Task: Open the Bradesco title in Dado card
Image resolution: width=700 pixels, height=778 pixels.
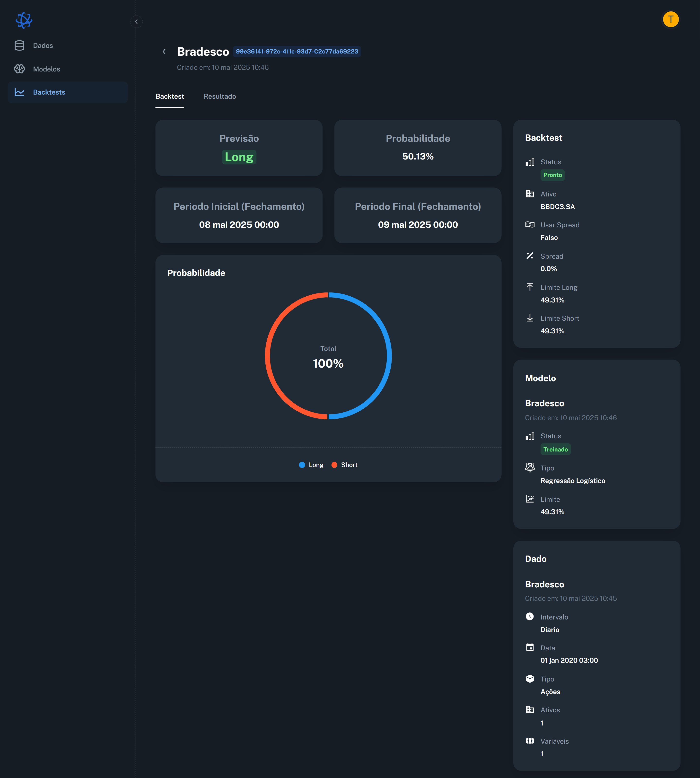Action: tap(544, 584)
